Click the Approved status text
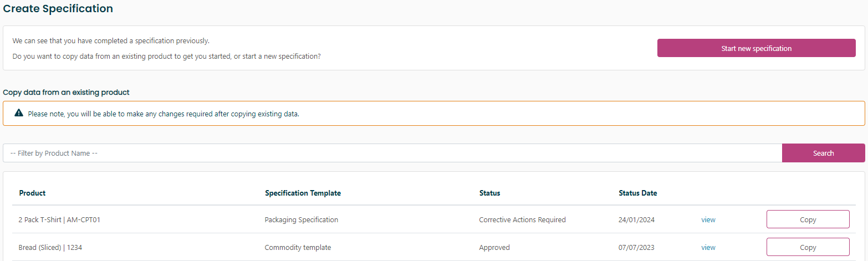 point(494,247)
